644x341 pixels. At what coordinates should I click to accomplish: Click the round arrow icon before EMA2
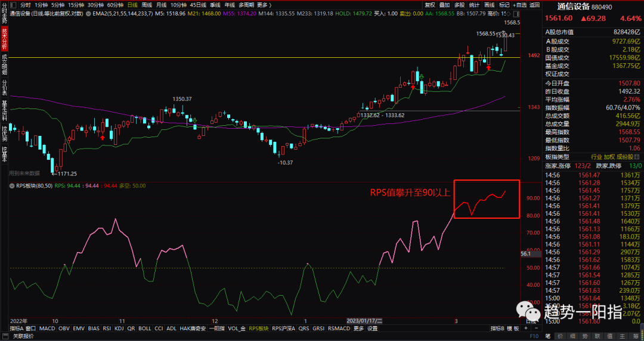[88, 14]
